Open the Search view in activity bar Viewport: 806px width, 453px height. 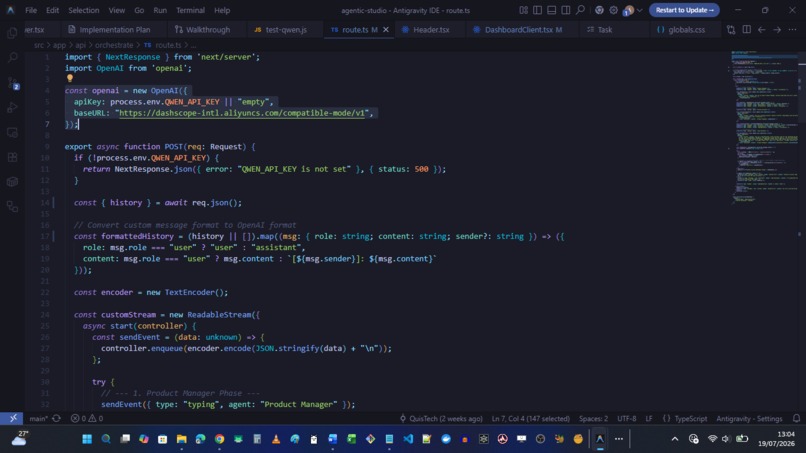(12, 57)
